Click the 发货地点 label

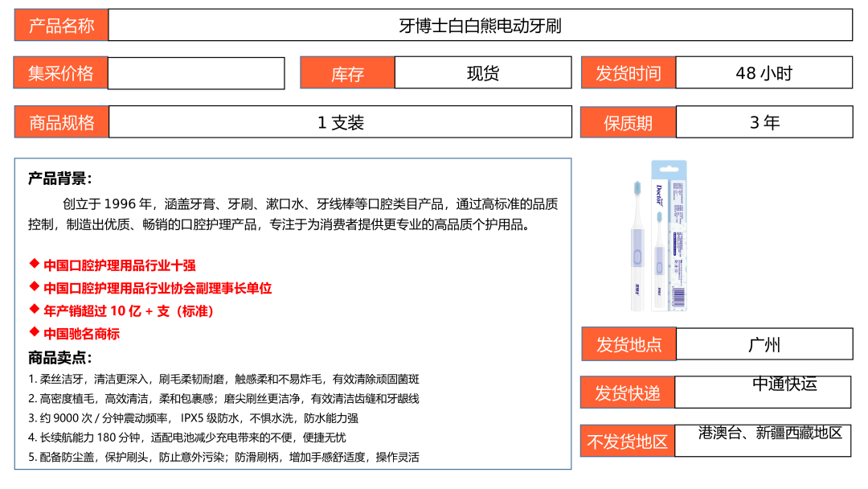click(x=628, y=344)
